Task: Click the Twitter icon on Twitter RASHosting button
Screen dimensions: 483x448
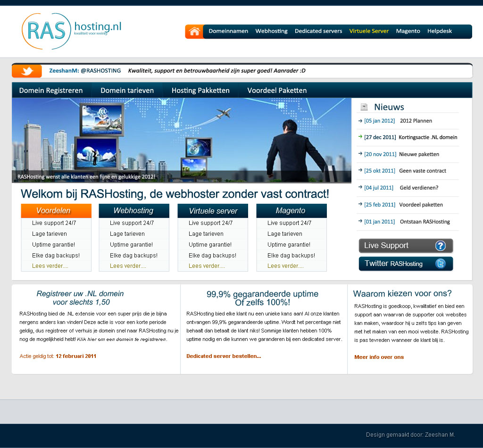Action: click(x=441, y=264)
